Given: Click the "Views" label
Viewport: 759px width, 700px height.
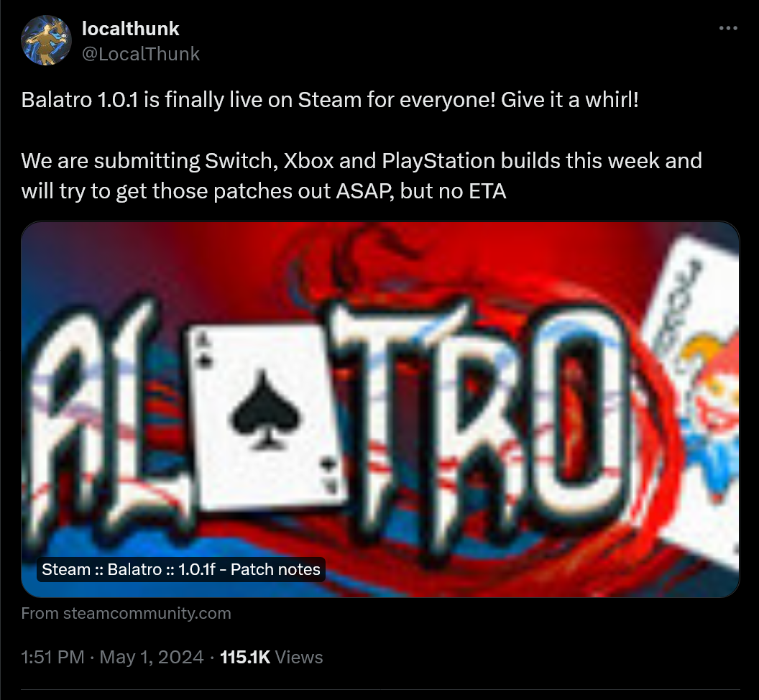Looking at the screenshot, I should pos(299,658).
